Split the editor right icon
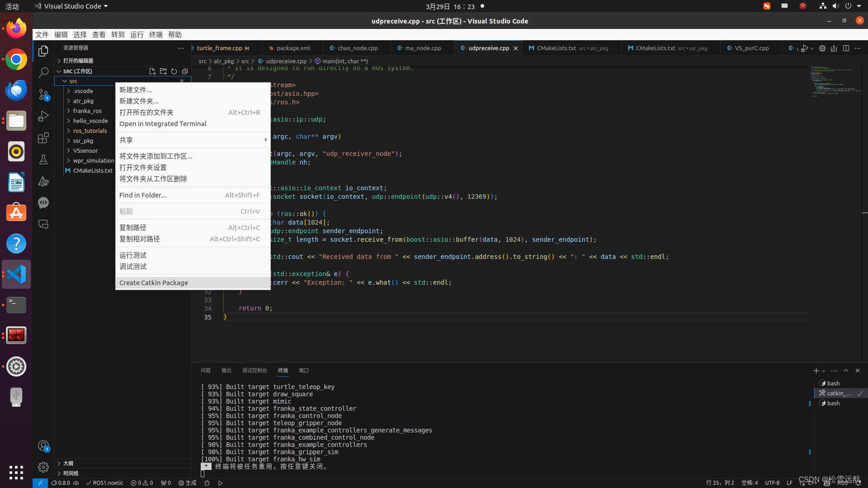 846,48
